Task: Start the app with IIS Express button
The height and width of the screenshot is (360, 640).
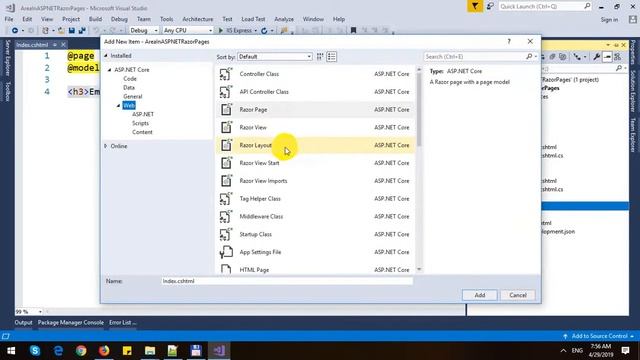Action: 236,30
